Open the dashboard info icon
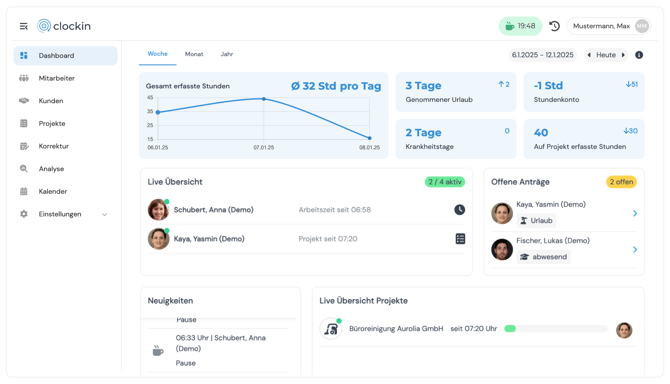The image size is (670, 384). 639,55
